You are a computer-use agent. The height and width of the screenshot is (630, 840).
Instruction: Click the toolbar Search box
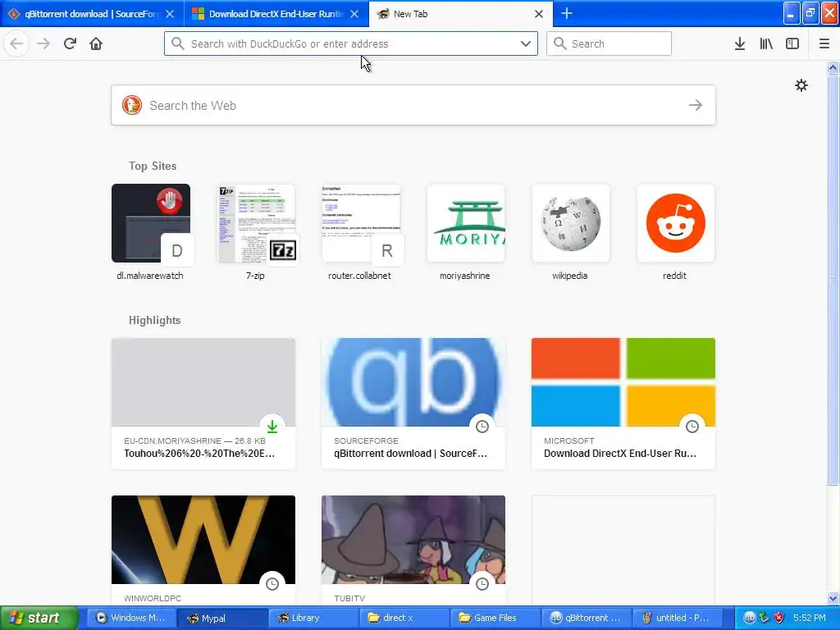point(609,44)
